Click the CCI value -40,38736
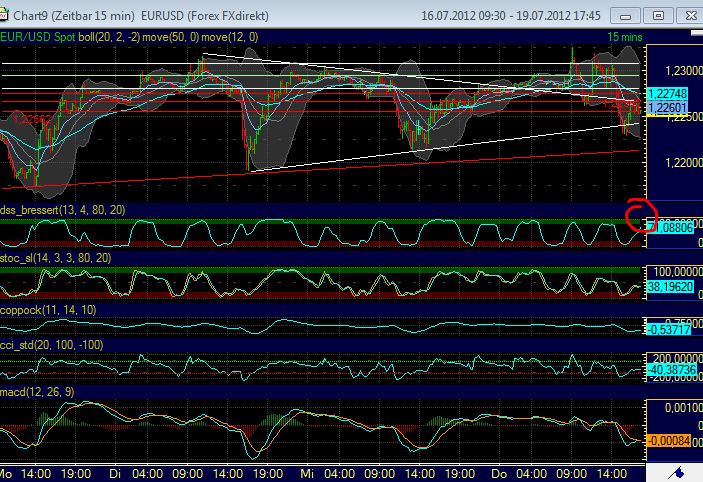 tap(672, 370)
